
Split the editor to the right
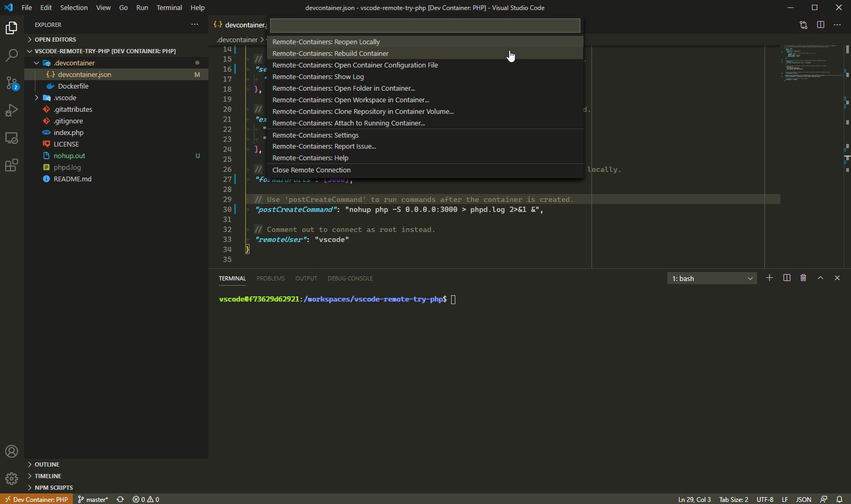click(820, 25)
